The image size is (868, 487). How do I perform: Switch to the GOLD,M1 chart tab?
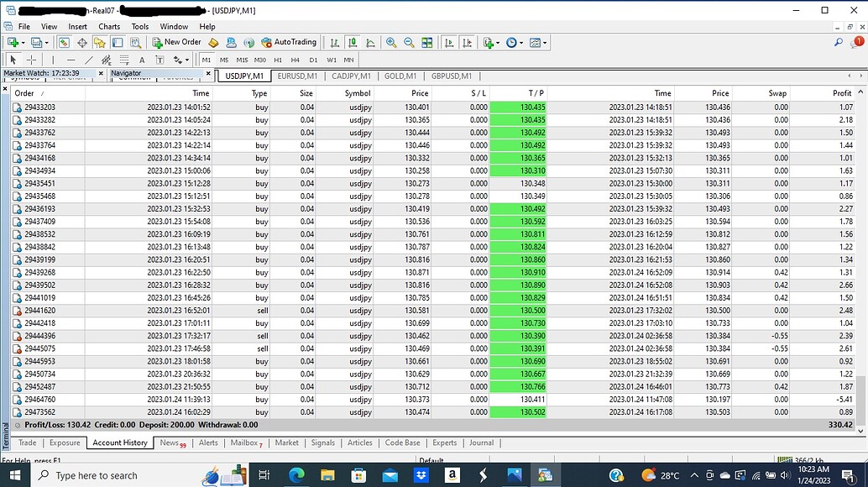point(400,76)
